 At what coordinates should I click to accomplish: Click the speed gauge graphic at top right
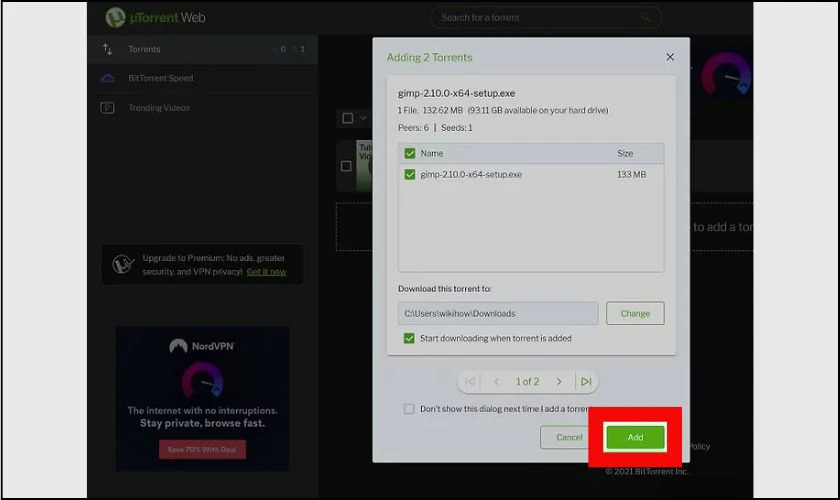(726, 74)
